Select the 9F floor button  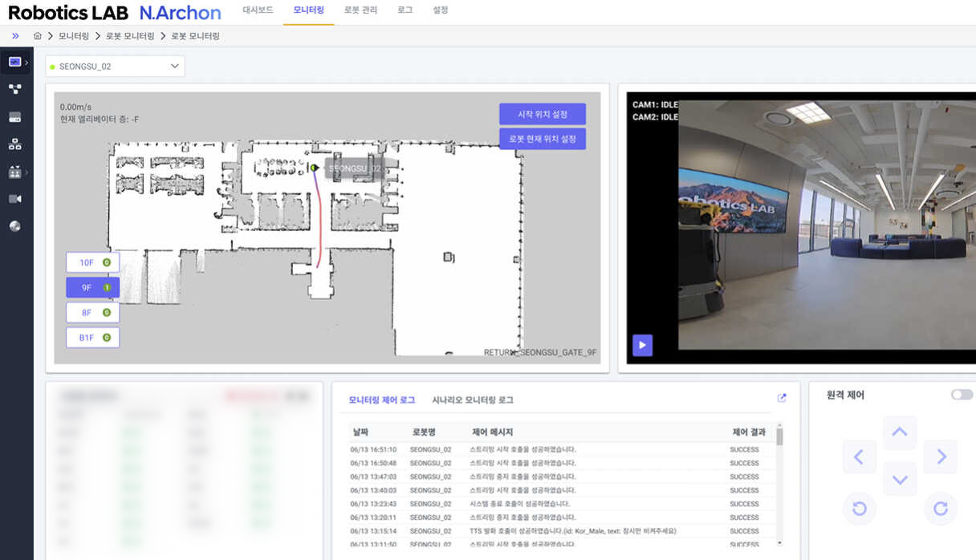tap(92, 287)
